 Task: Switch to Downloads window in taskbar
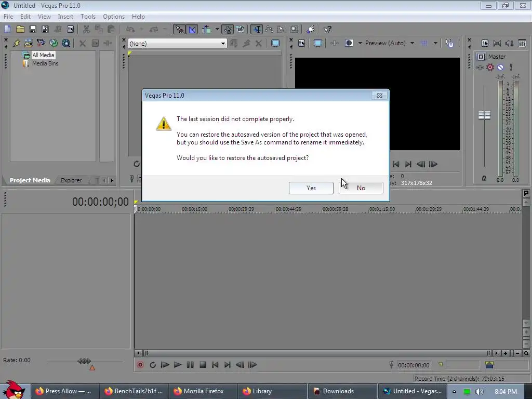coord(342,392)
